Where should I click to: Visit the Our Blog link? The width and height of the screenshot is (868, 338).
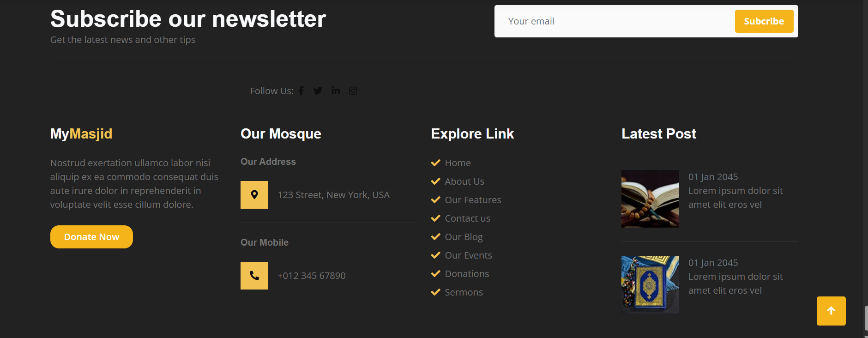tap(464, 237)
